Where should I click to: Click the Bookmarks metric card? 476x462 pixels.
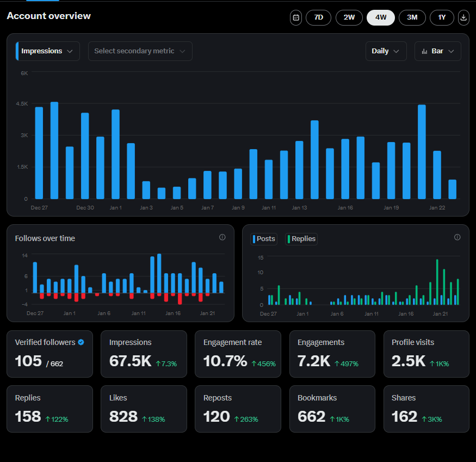click(x=332, y=409)
